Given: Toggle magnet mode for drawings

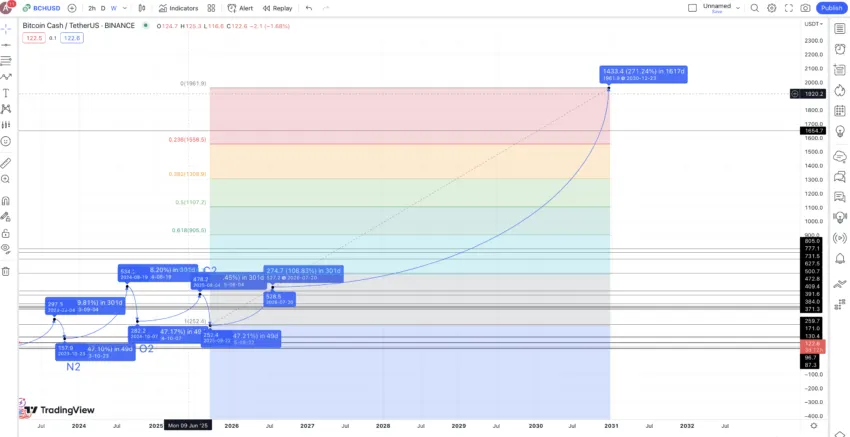Looking at the screenshot, I should tap(6, 200).
